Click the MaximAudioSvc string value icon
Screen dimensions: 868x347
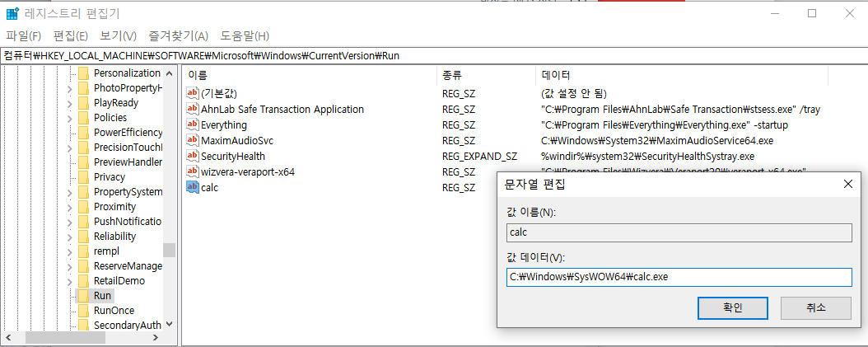coord(193,140)
